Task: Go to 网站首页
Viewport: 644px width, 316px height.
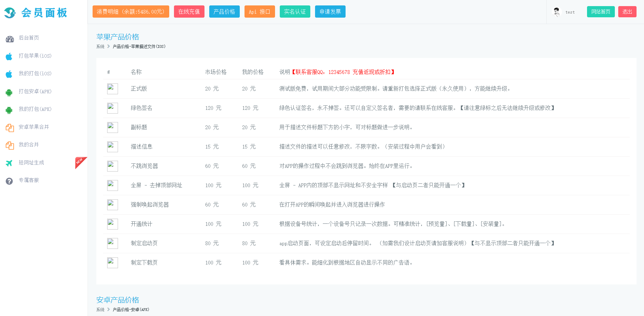Action: tap(601, 12)
